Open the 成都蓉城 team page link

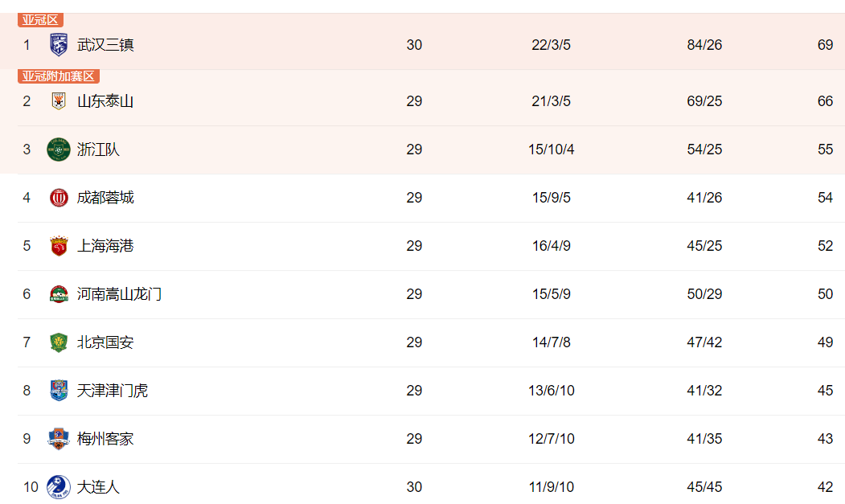pos(105,198)
